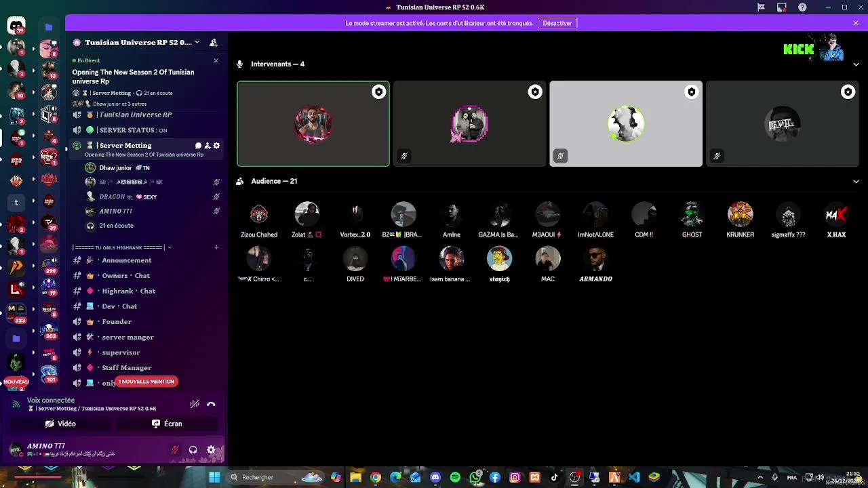Invite people icon beside server name
Image resolution: width=868 pixels, height=488 pixels.
tap(214, 42)
